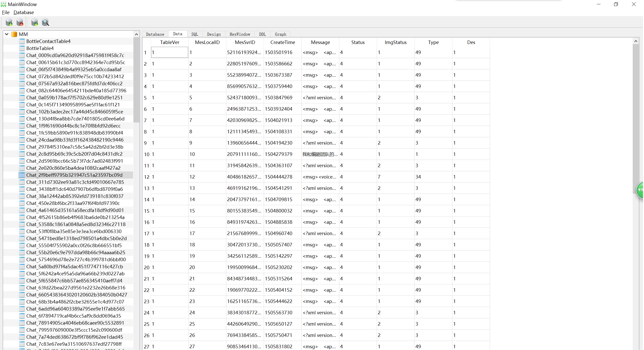Click the add database toolbar icon

click(9, 22)
